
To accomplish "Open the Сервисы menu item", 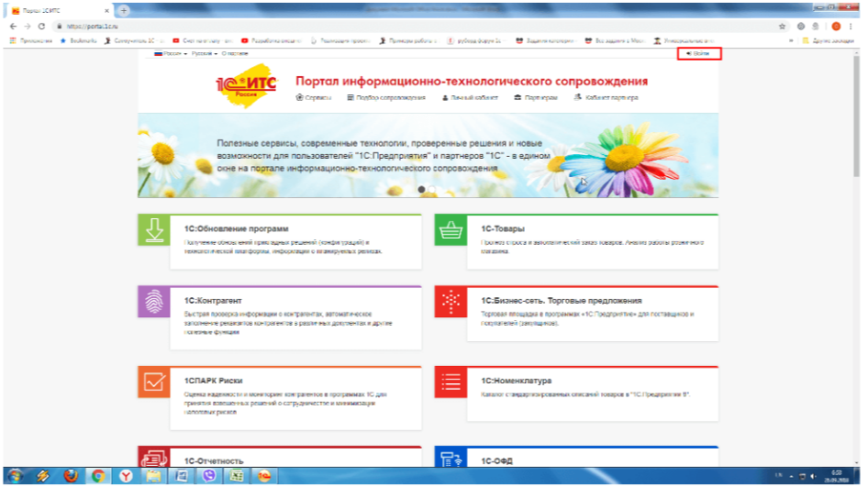I will coord(314,97).
